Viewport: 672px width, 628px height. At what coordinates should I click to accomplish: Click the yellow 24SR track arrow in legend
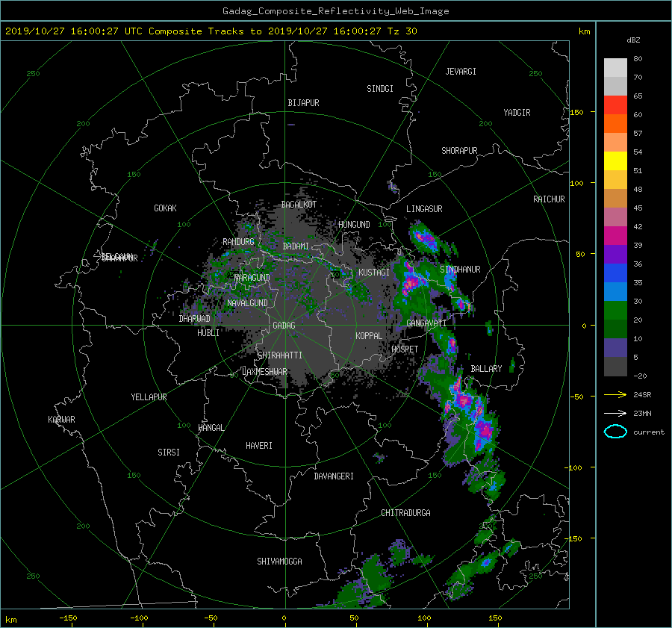615,394
